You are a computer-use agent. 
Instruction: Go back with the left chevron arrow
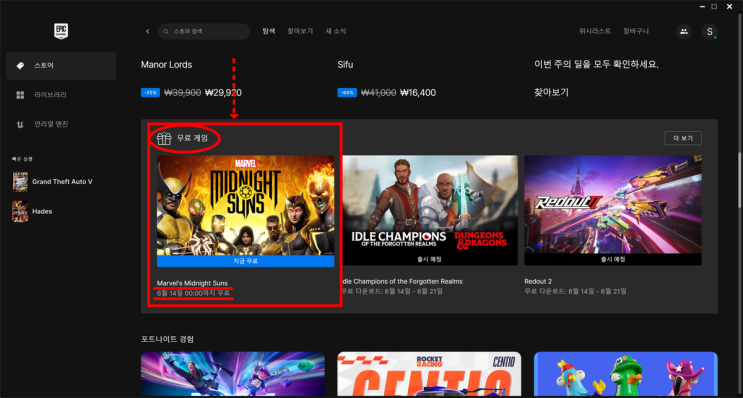[x=147, y=31]
